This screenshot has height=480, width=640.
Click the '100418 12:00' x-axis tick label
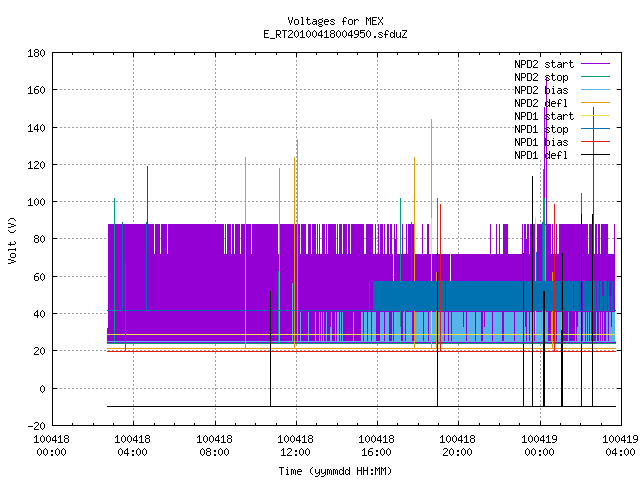(296, 446)
